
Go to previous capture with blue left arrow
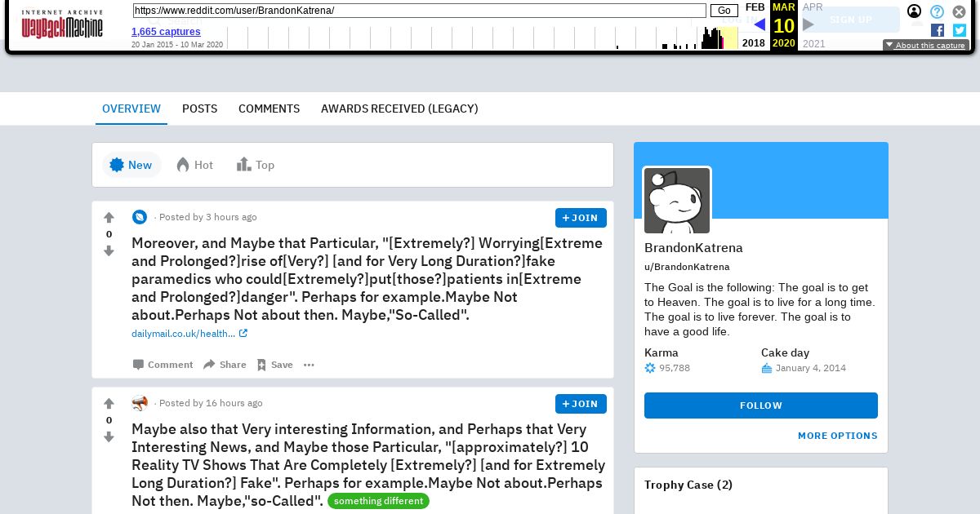pos(759,24)
